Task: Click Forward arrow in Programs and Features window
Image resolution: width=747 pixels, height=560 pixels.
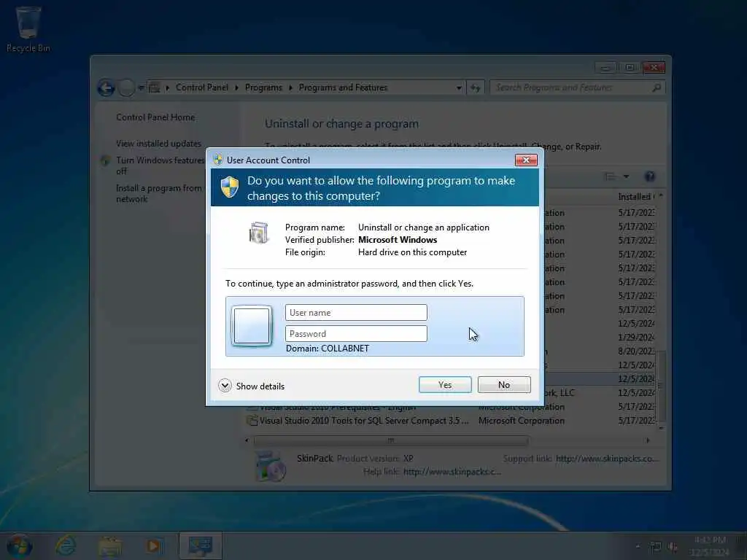Action: [x=126, y=88]
